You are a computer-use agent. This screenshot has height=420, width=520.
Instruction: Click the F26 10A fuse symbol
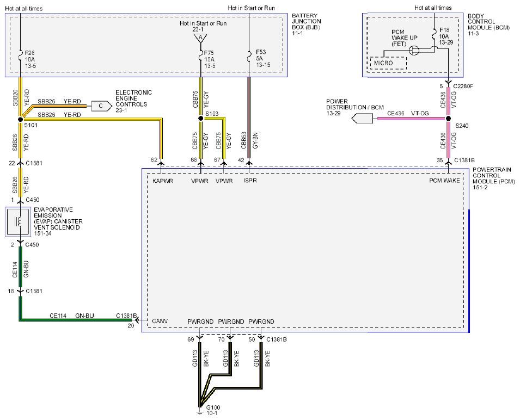(x=20, y=55)
